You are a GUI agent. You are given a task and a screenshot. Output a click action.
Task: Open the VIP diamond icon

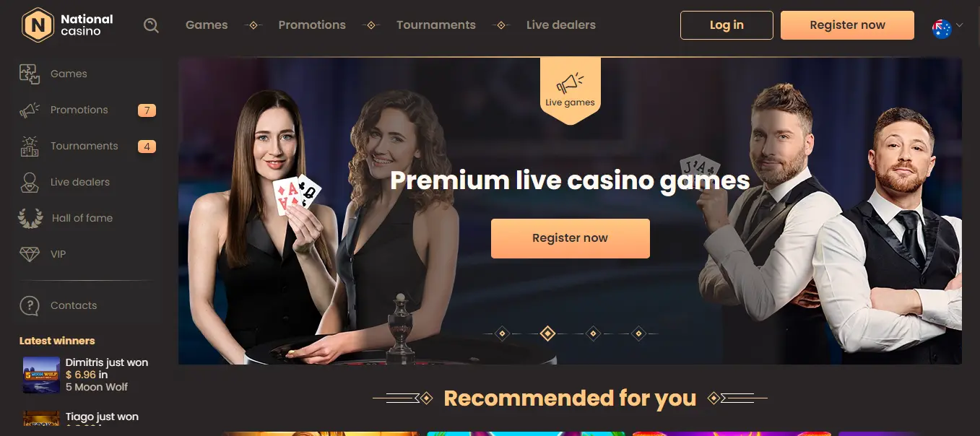[30, 254]
